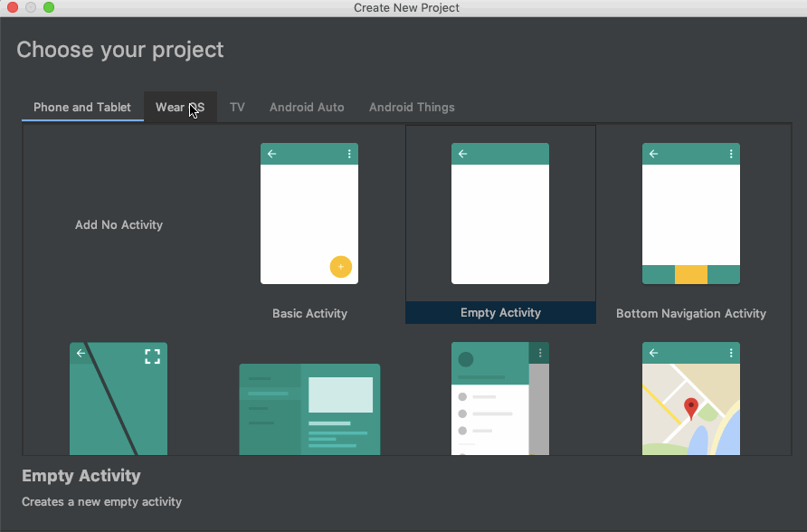The image size is (807, 532).
Task: Select the master/detail flow template thumbnail
Action: click(x=309, y=410)
